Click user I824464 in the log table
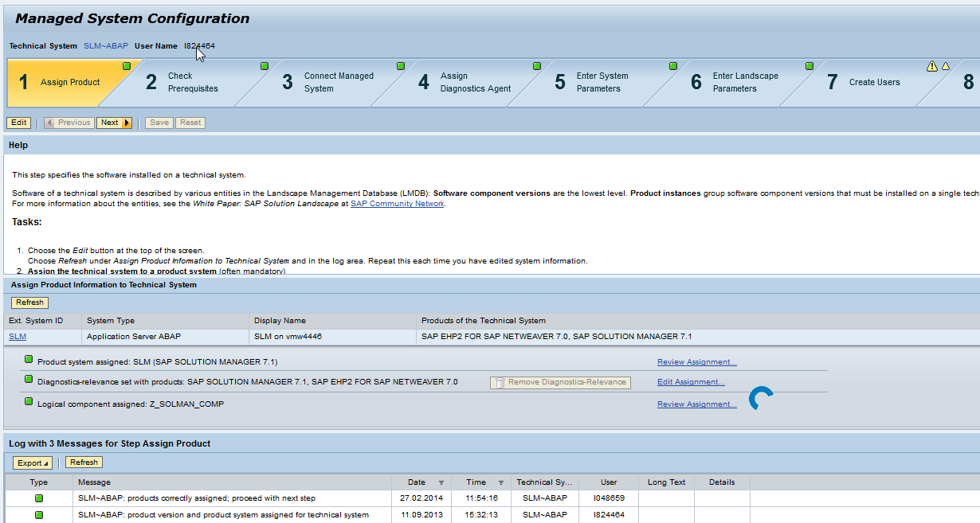This screenshot has height=523, width=980. (x=609, y=515)
